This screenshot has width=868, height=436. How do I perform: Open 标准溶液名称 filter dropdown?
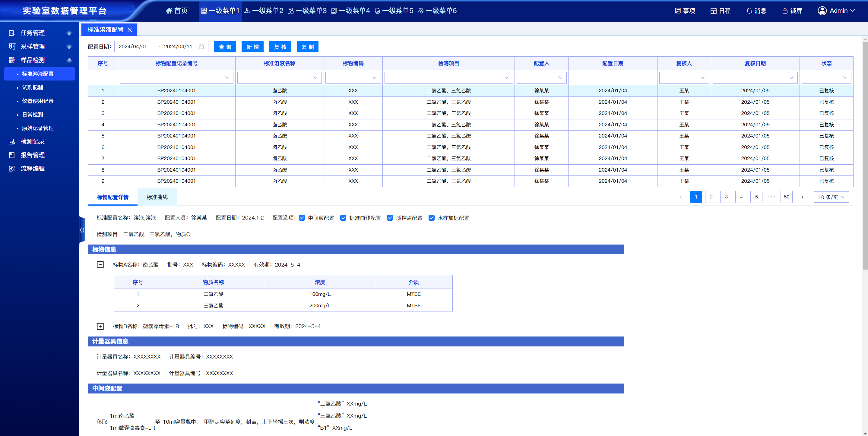tap(279, 78)
